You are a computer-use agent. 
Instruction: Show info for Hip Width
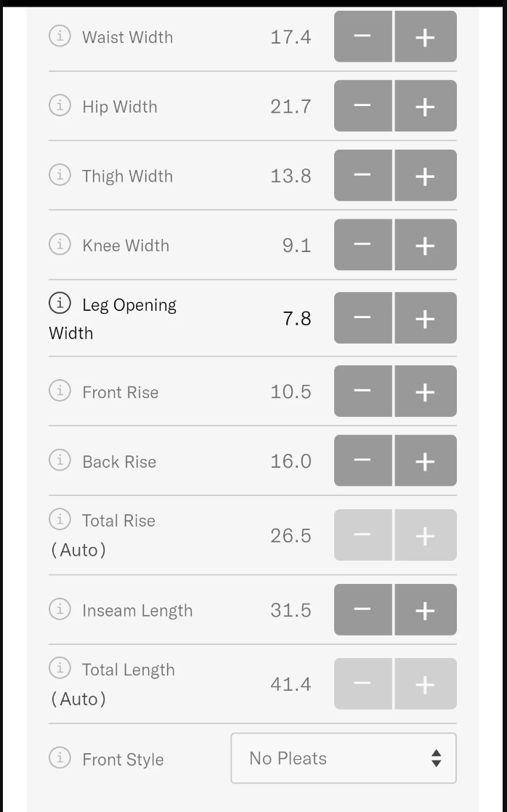60,106
